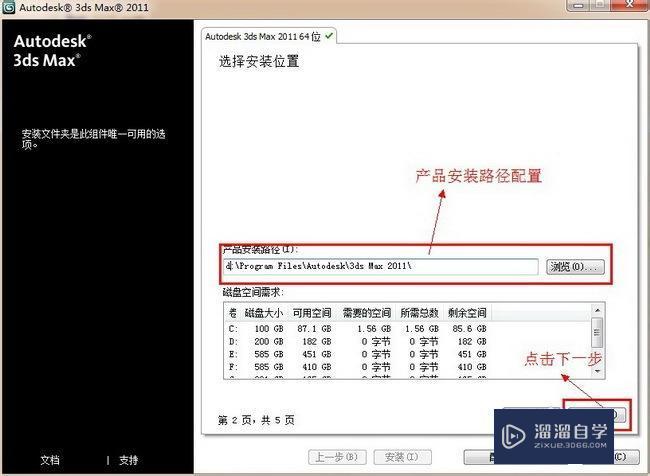Viewport: 650px width, 476px height.
Task: Select the C: drive row label
Action: tap(233, 329)
